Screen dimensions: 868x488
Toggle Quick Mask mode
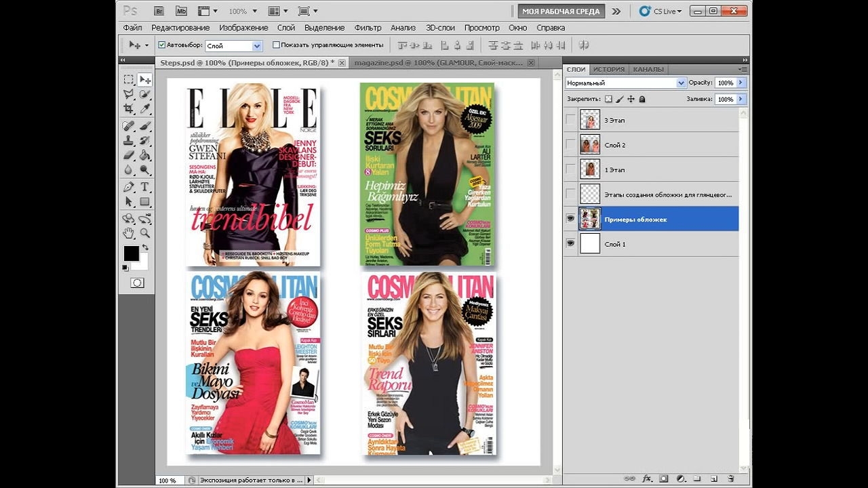tap(137, 283)
